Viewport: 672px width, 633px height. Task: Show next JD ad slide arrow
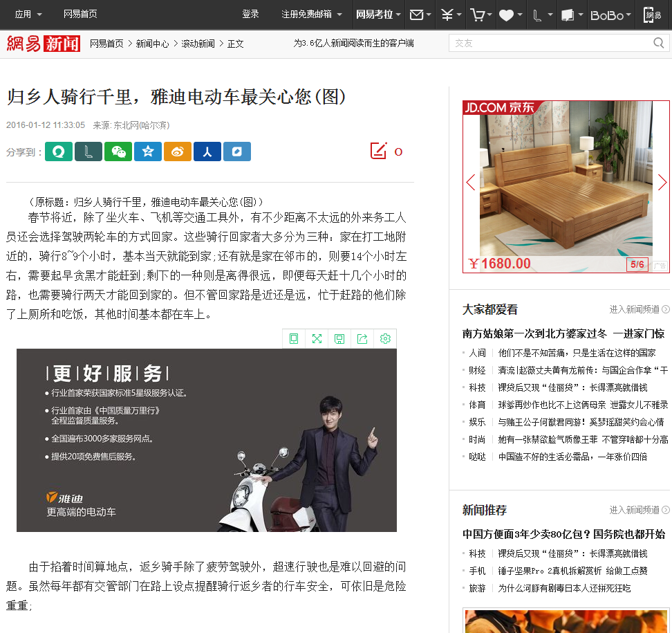[662, 182]
